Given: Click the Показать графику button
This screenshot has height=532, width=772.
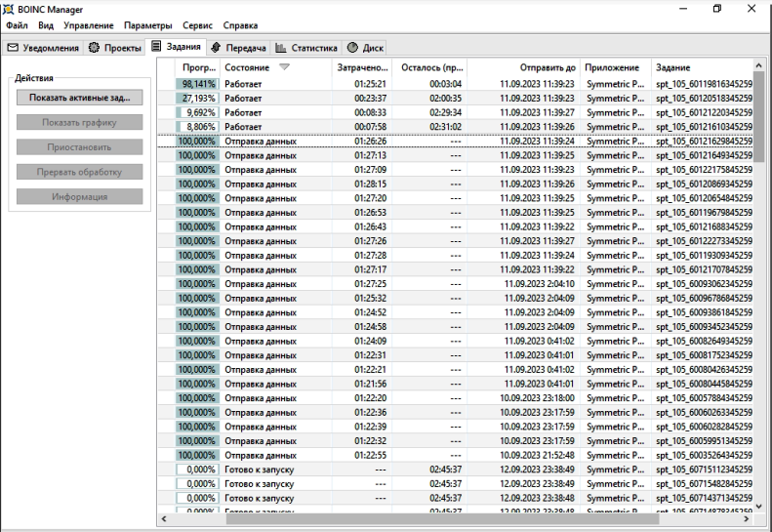Looking at the screenshot, I should 80,122.
